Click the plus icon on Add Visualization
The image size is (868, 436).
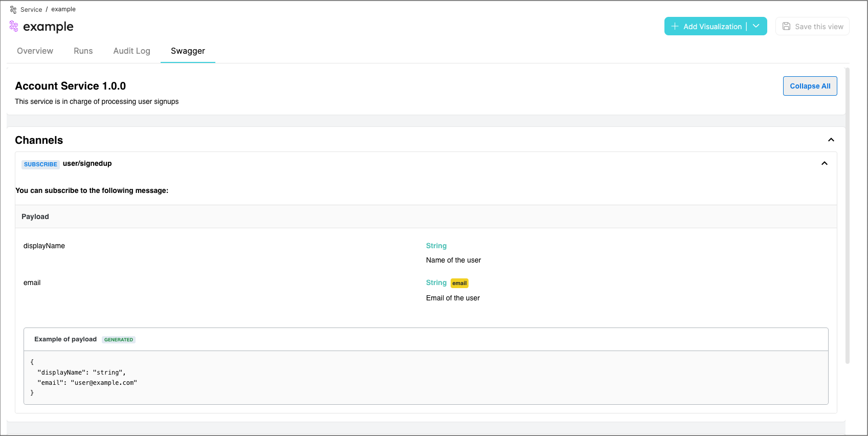pyautogui.click(x=675, y=27)
